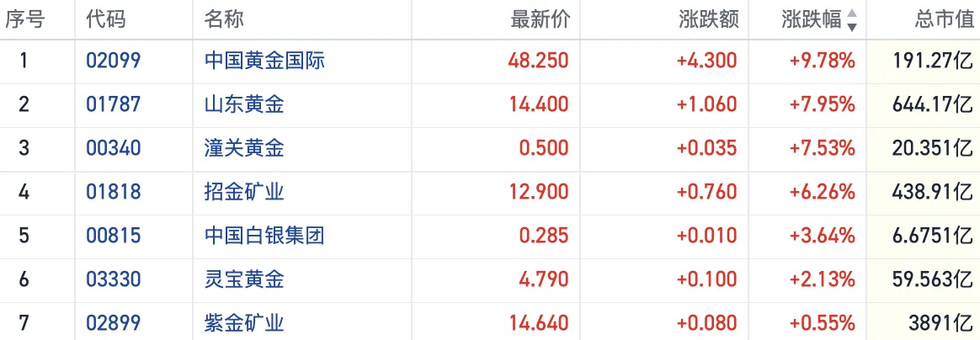Open 招金矿业 stock page

click(244, 192)
